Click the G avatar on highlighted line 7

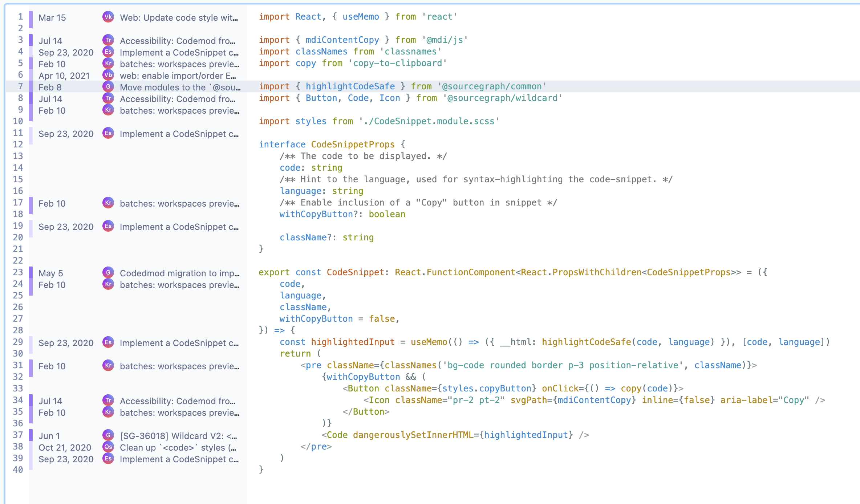(108, 86)
